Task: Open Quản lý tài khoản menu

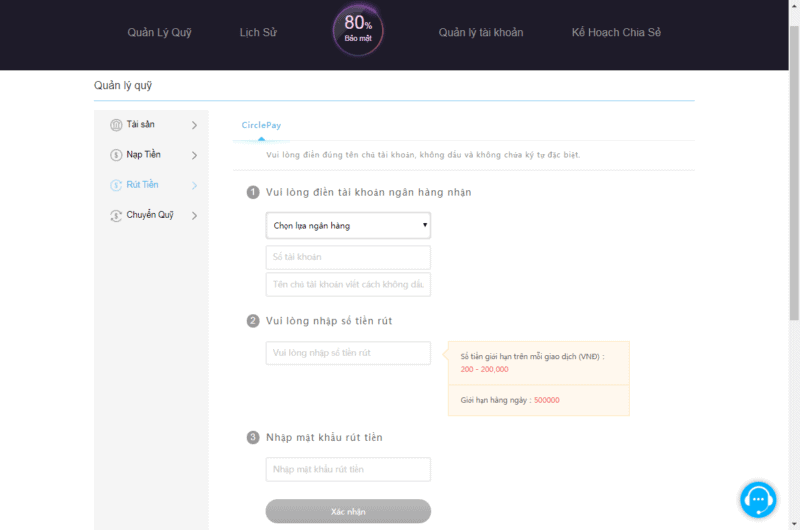Action: [481, 32]
